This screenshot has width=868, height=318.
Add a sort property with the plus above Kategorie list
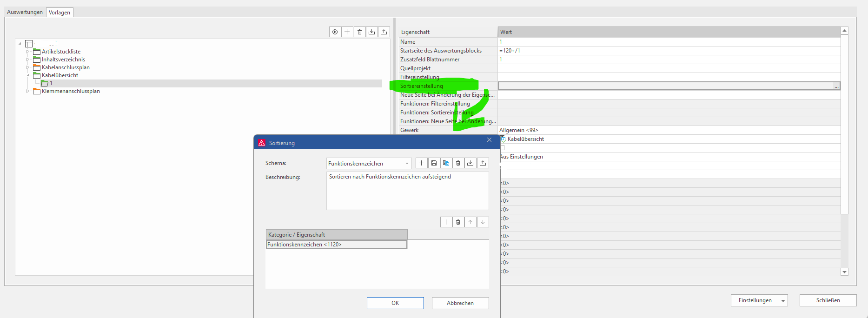[x=446, y=222]
